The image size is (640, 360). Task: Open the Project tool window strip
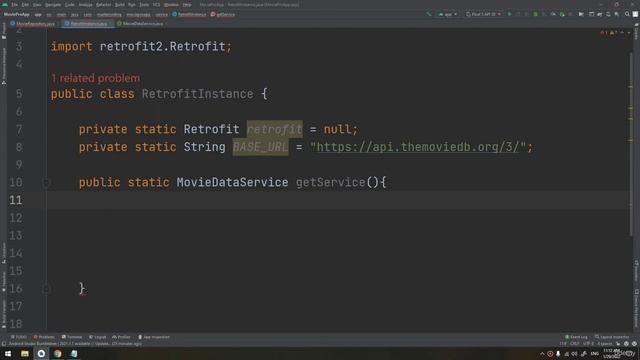[x=4, y=32]
